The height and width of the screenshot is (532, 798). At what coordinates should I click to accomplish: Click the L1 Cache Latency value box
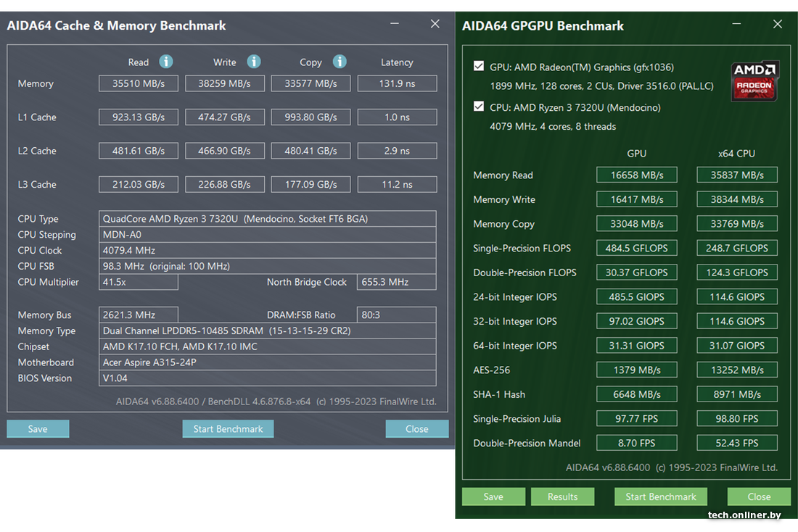point(397,117)
